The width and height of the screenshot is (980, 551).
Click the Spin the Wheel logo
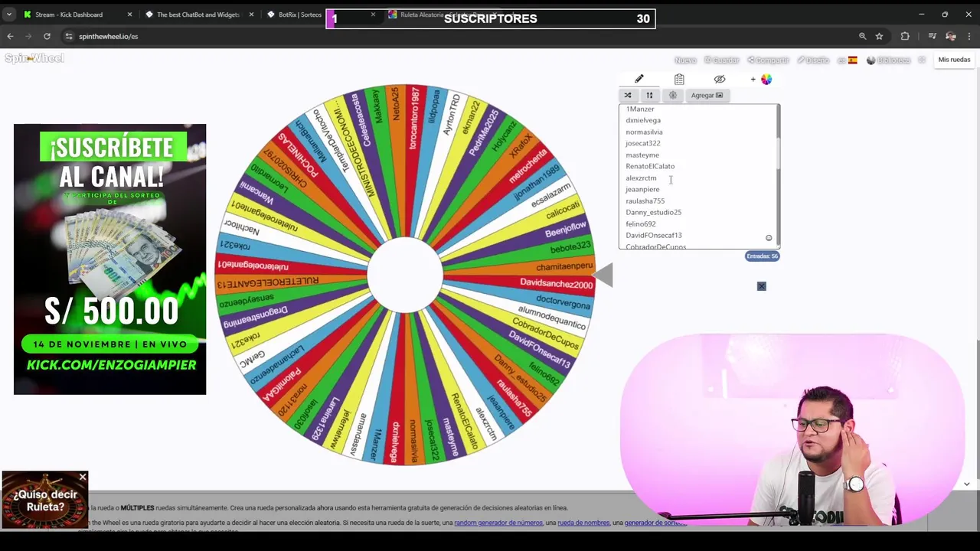pyautogui.click(x=34, y=58)
